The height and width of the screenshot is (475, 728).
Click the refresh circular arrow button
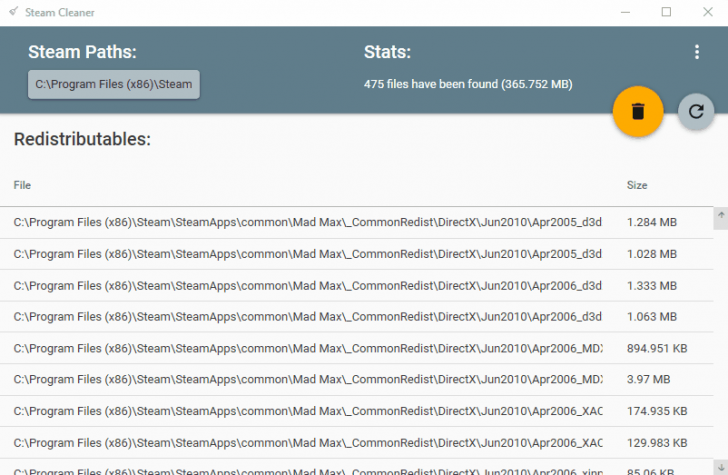tap(696, 111)
